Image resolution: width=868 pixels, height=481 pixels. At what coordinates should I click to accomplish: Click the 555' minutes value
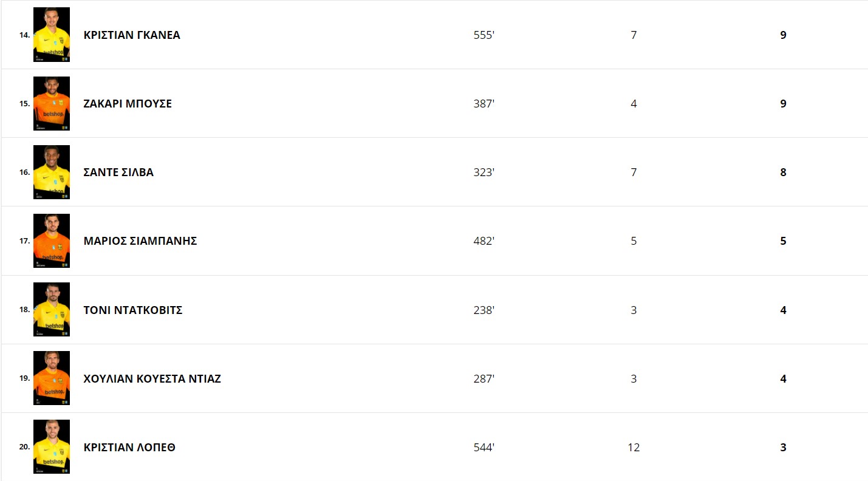[x=484, y=35]
